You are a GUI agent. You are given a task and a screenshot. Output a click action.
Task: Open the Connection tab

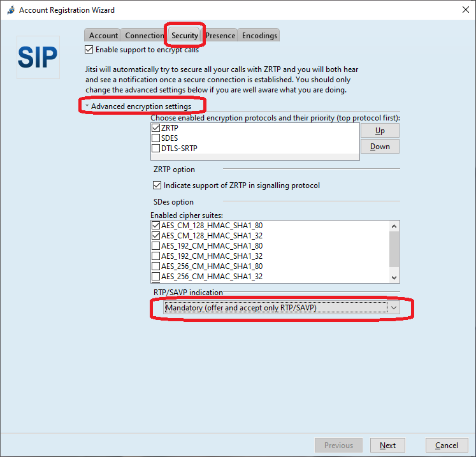pos(144,36)
